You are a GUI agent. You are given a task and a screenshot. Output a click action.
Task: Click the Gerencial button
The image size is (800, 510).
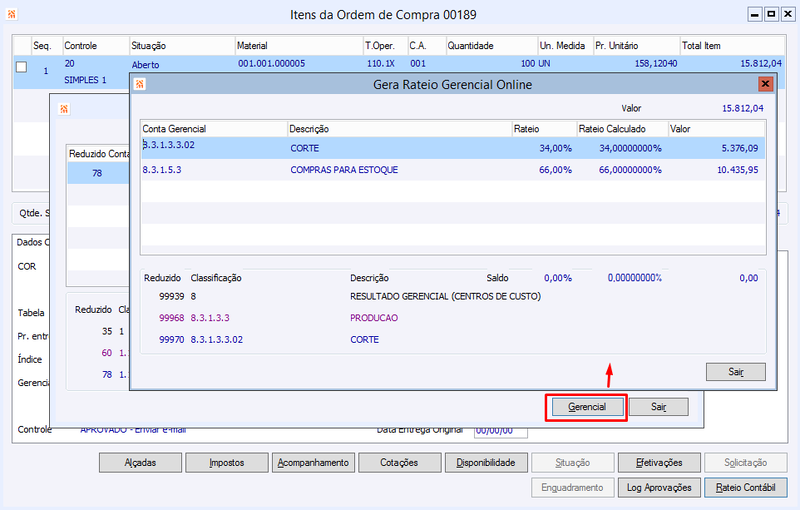pyautogui.click(x=587, y=407)
